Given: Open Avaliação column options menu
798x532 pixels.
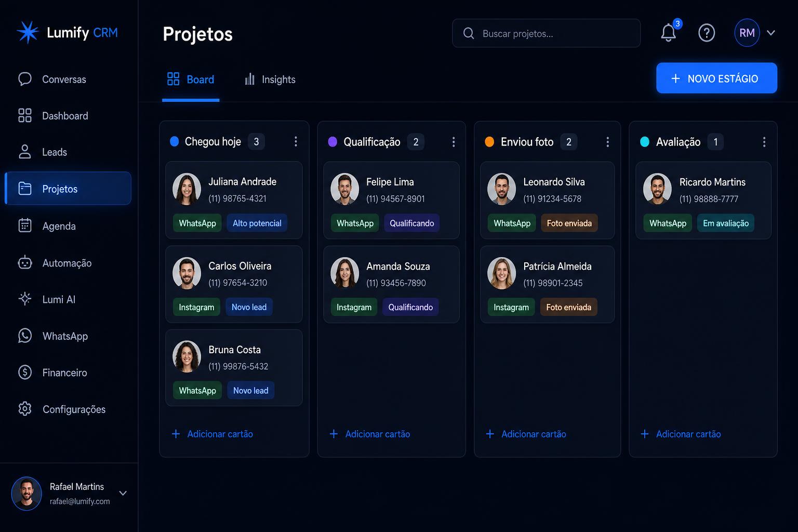Looking at the screenshot, I should click(764, 142).
